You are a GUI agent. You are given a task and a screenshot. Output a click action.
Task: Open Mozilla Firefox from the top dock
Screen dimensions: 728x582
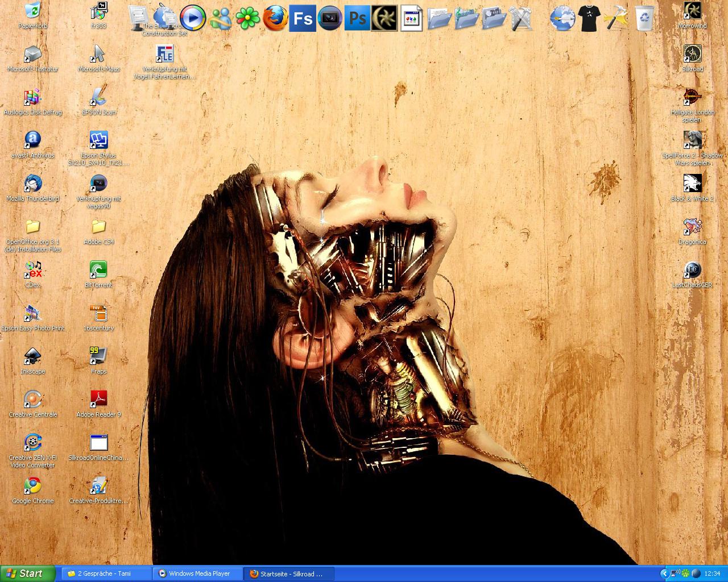click(x=275, y=18)
